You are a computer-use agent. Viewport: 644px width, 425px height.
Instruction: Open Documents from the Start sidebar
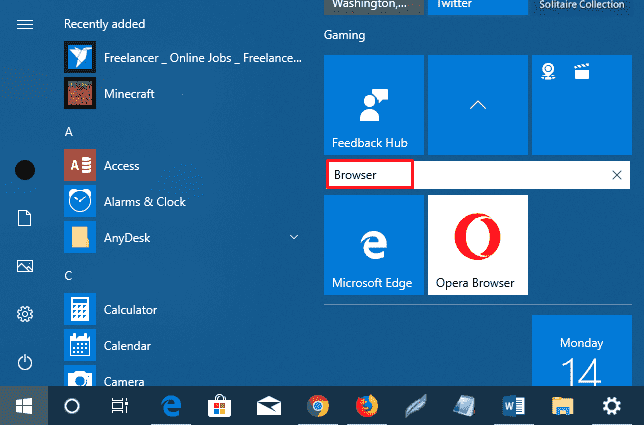click(25, 218)
